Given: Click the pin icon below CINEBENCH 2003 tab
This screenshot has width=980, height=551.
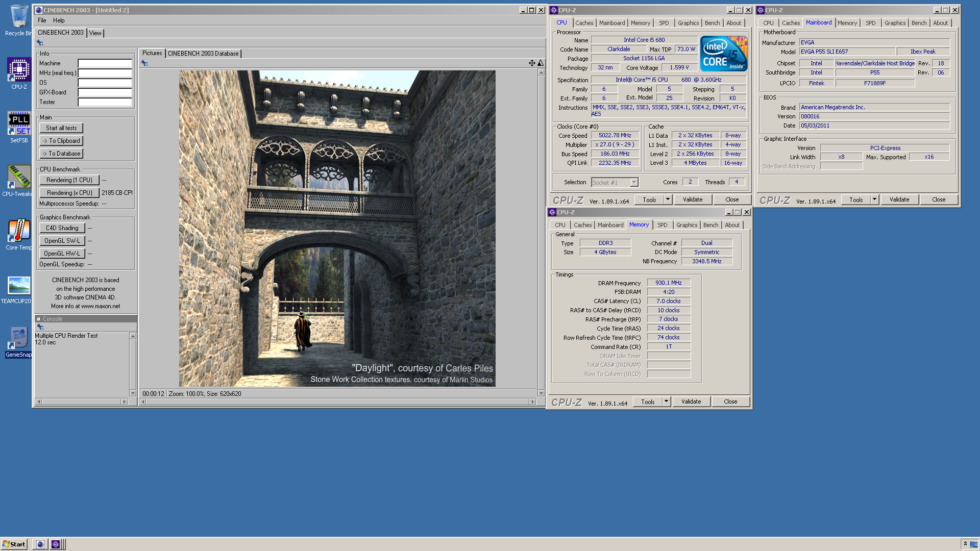Looking at the screenshot, I should pos(40,43).
